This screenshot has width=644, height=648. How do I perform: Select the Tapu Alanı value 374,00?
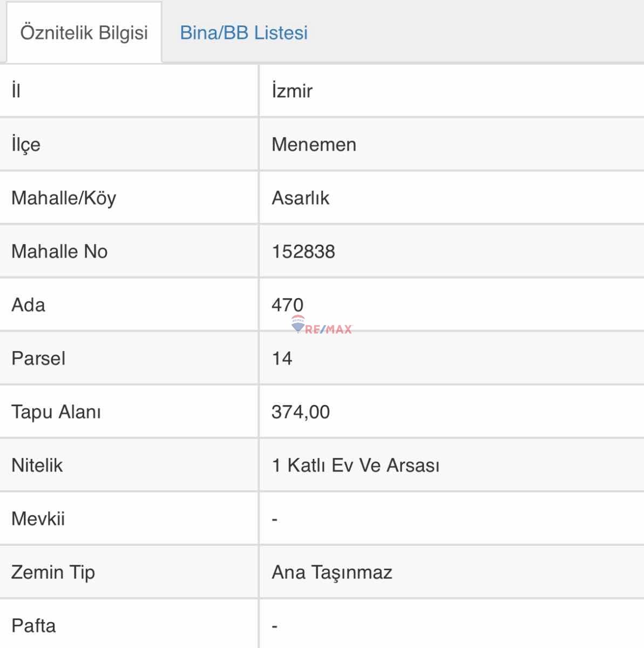[x=301, y=412]
